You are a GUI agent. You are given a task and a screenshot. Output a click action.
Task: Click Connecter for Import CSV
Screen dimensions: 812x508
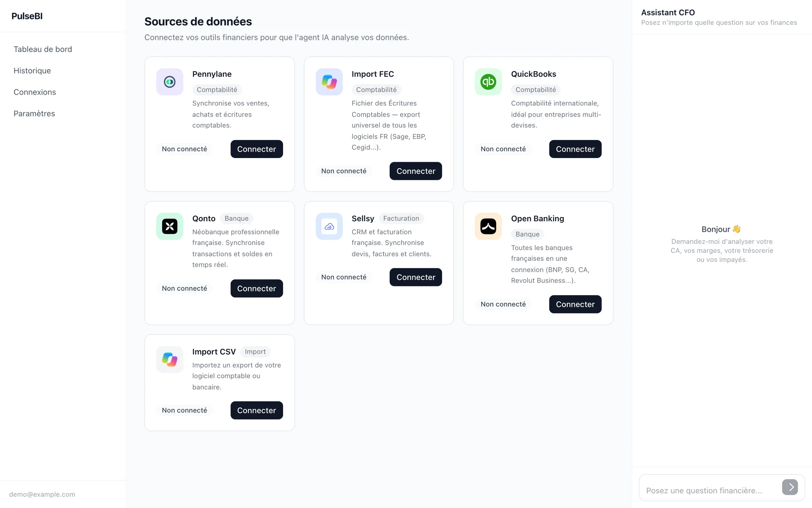click(x=256, y=410)
